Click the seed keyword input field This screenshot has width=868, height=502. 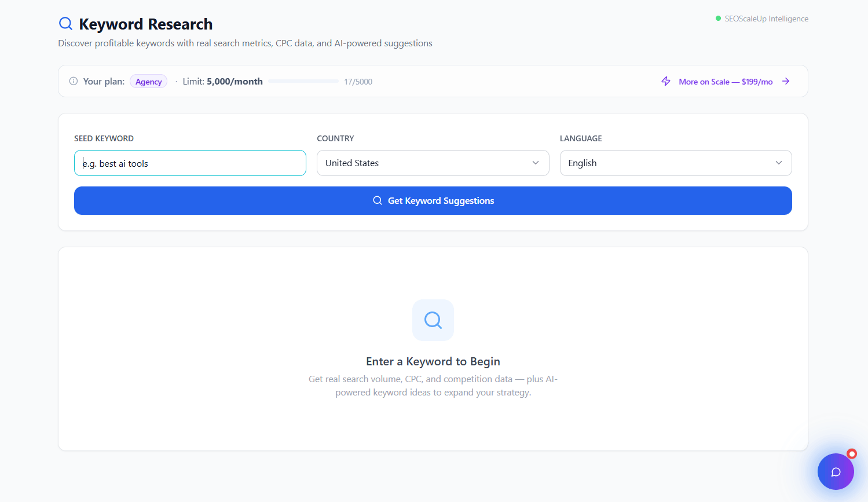[190, 163]
